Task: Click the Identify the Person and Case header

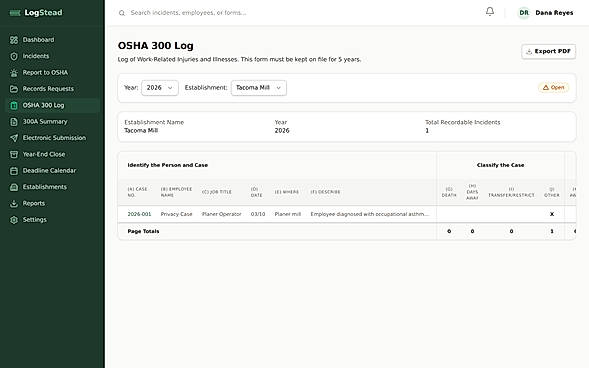Action: 168,165
